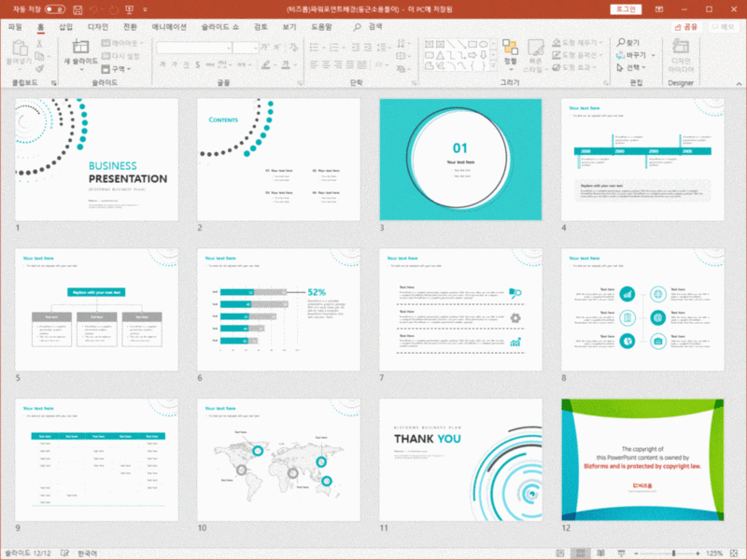
Task: Click the zoom slider handle
Action: [x=673, y=553]
